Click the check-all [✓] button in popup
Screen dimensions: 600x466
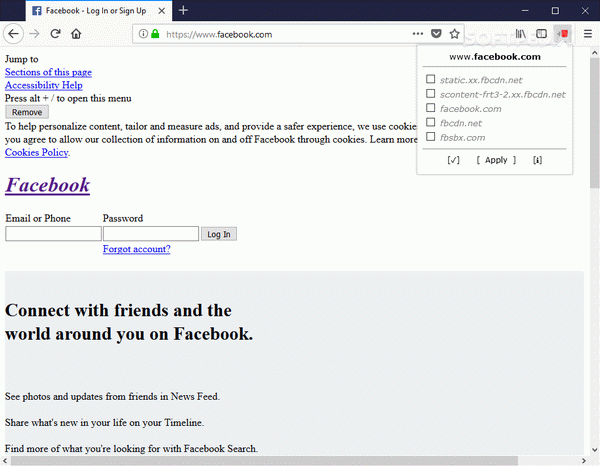(453, 160)
